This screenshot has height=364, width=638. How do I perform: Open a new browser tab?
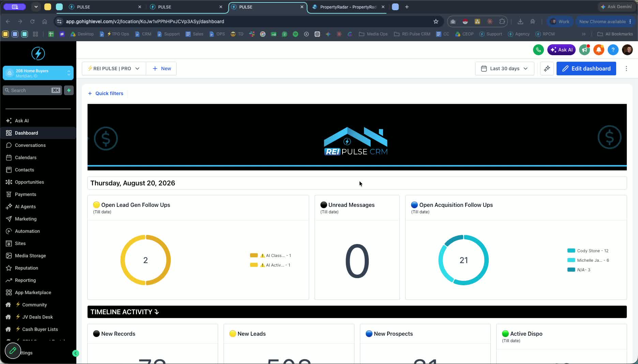[x=407, y=7]
